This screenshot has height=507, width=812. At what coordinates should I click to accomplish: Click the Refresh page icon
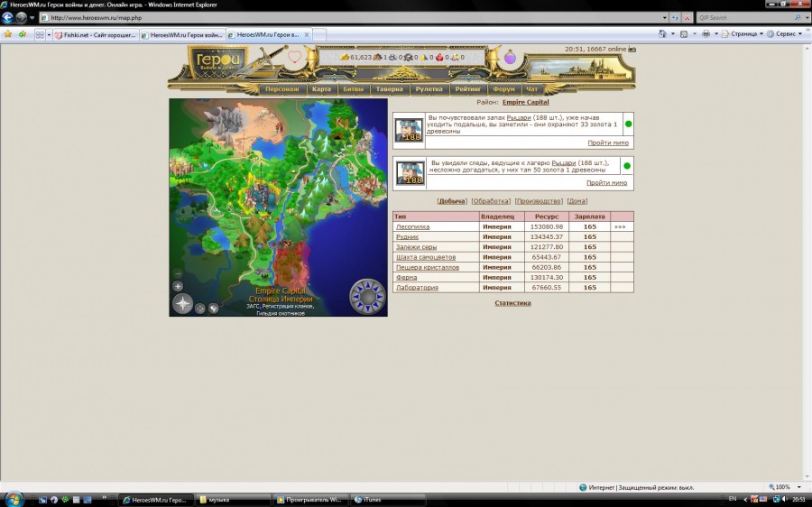click(675, 18)
